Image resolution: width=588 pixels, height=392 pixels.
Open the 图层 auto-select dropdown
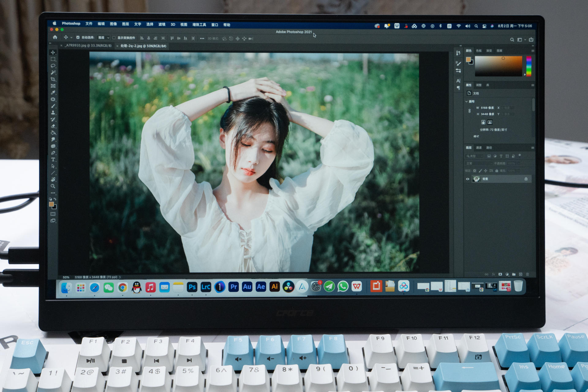coord(104,38)
